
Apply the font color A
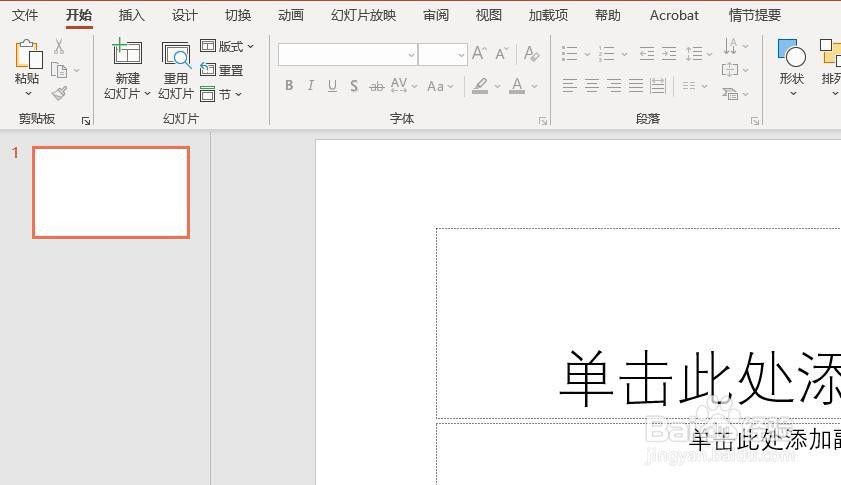click(x=517, y=85)
